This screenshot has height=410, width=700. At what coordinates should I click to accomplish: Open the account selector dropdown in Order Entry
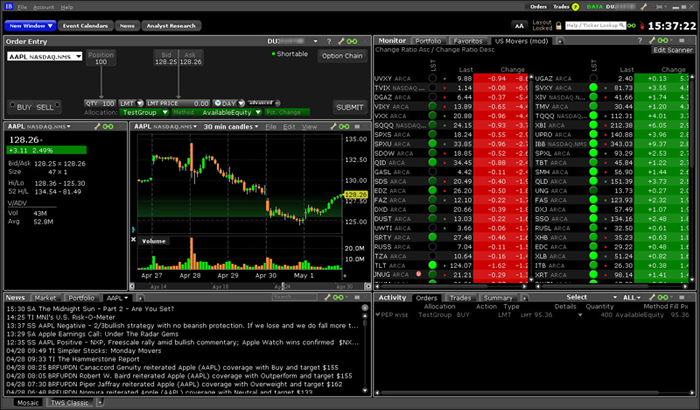[x=316, y=41]
